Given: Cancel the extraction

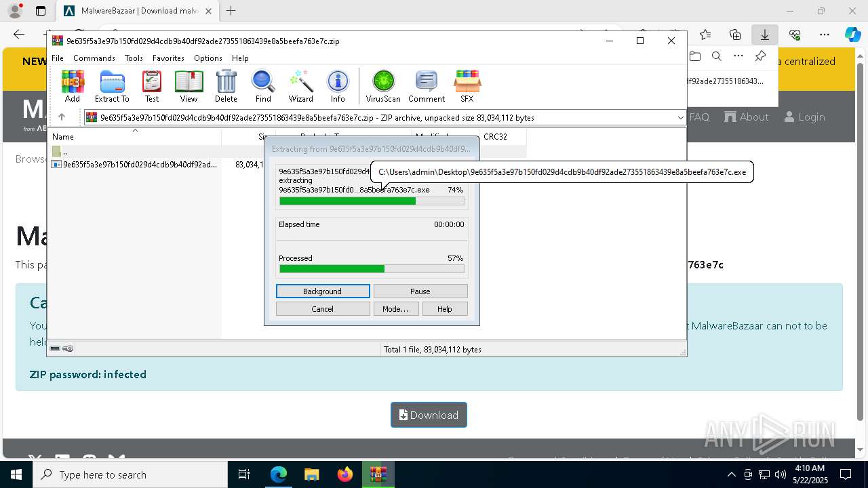Looking at the screenshot, I should click(323, 309).
